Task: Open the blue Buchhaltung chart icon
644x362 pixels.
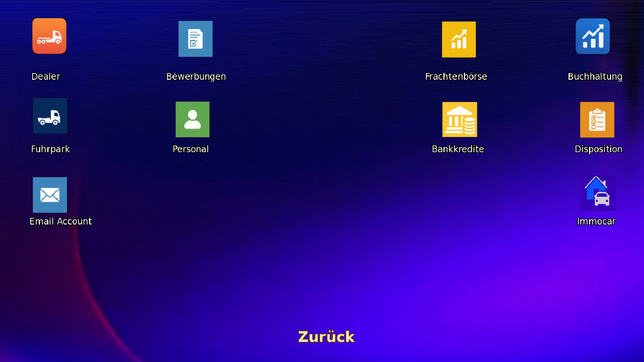Action: coord(593,36)
